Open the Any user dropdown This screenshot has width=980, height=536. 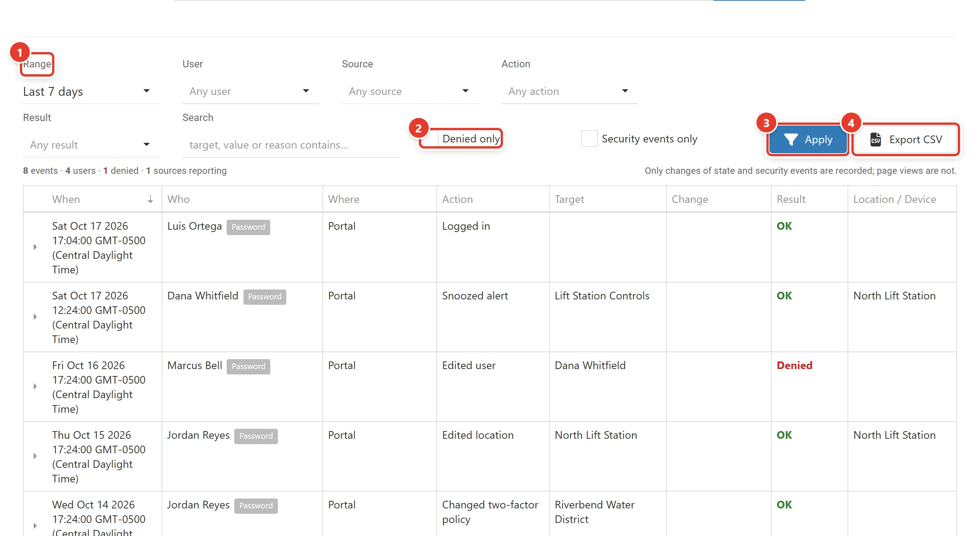pos(250,92)
